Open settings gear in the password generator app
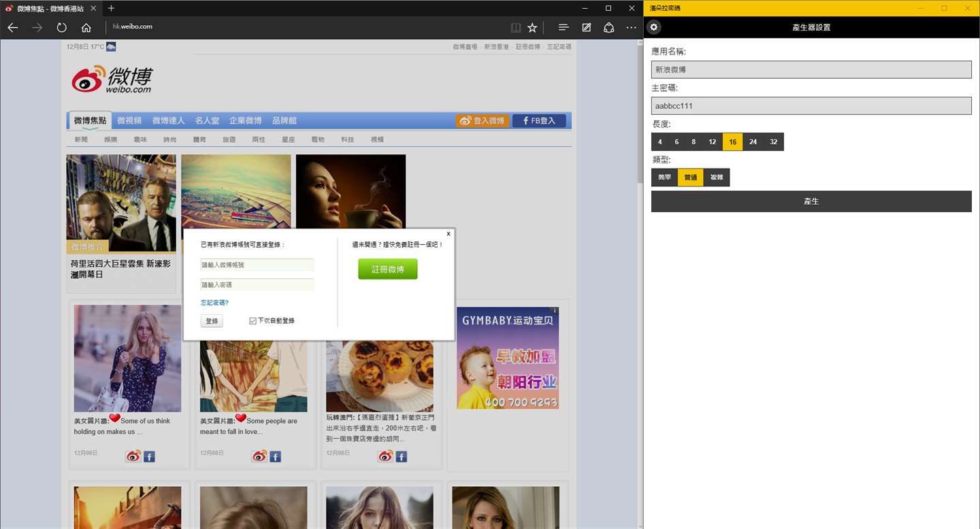This screenshot has height=529, width=980. click(x=654, y=27)
